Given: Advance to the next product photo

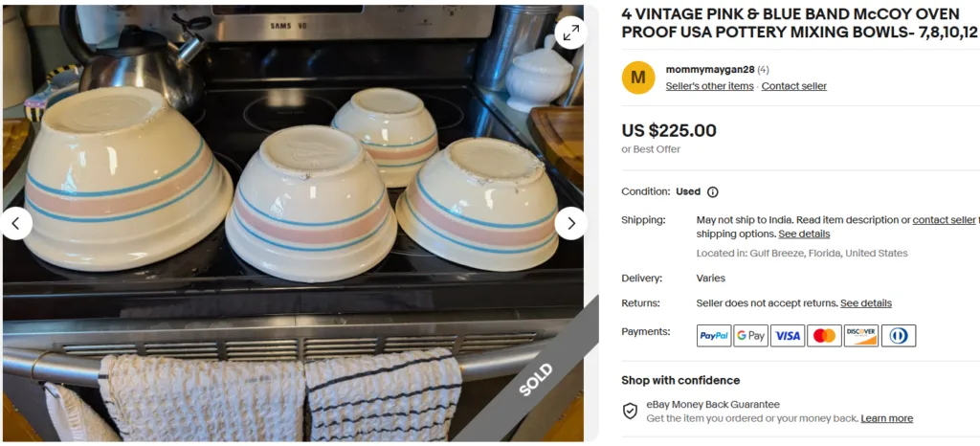Looking at the screenshot, I should tap(570, 223).
